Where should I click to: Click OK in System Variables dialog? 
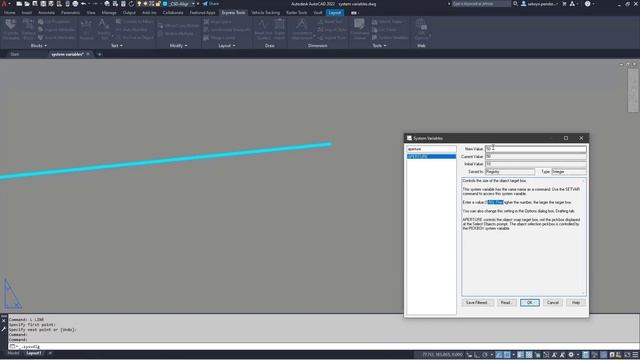click(529, 302)
